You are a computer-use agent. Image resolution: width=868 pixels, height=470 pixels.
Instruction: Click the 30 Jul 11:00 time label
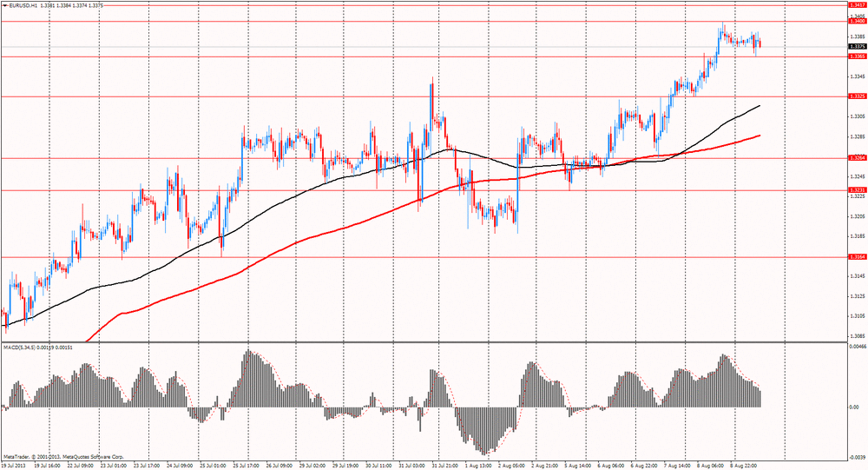380,467
